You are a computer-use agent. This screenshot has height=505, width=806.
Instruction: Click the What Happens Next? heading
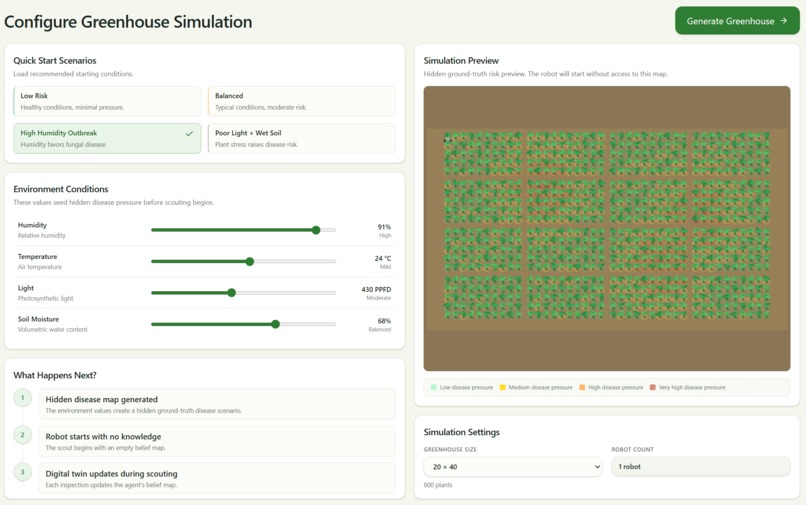click(x=55, y=375)
